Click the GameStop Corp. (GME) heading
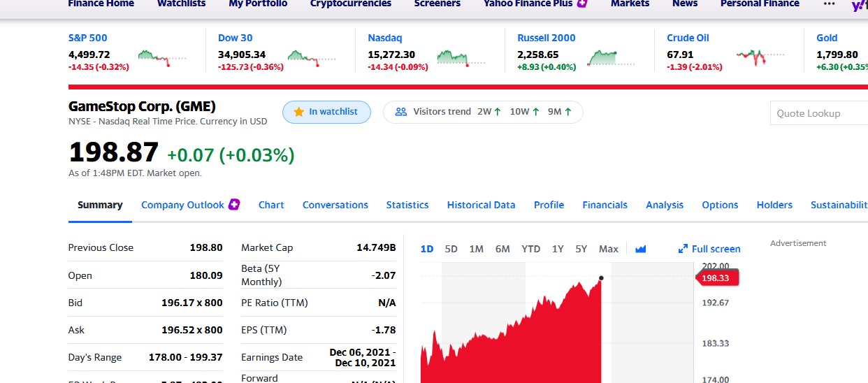 click(142, 107)
